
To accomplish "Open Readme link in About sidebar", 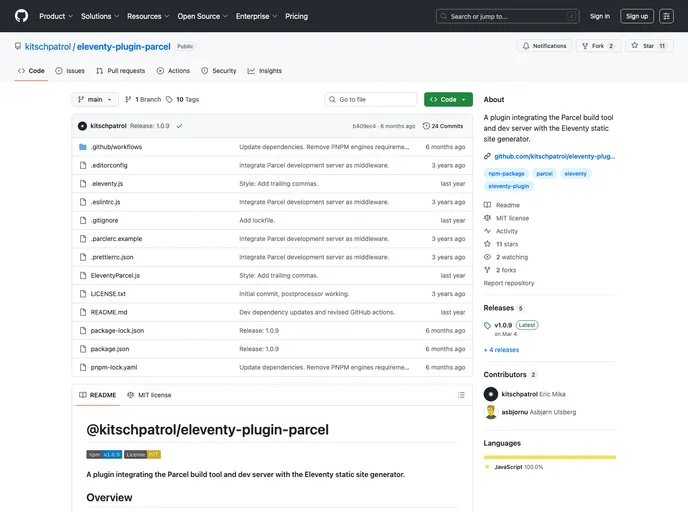I will (x=502, y=205).
